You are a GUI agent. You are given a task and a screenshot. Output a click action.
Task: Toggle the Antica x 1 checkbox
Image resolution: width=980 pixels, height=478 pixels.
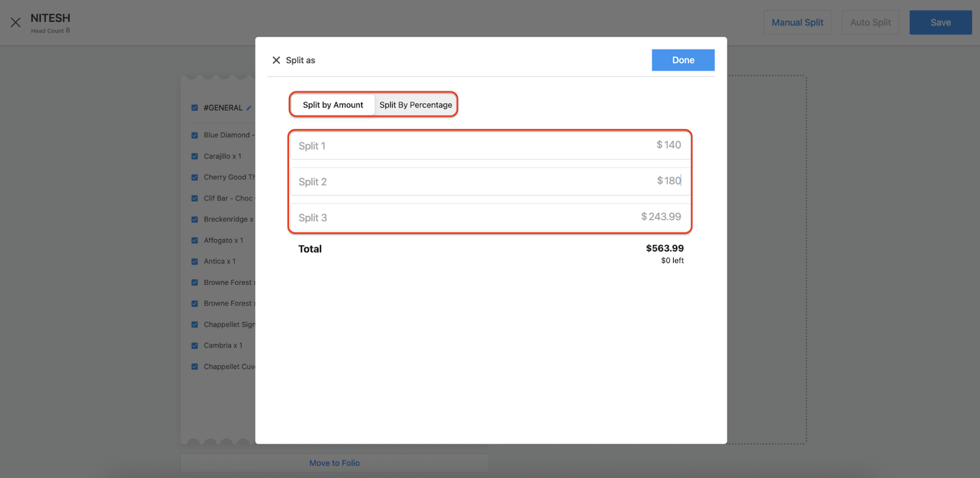(195, 262)
